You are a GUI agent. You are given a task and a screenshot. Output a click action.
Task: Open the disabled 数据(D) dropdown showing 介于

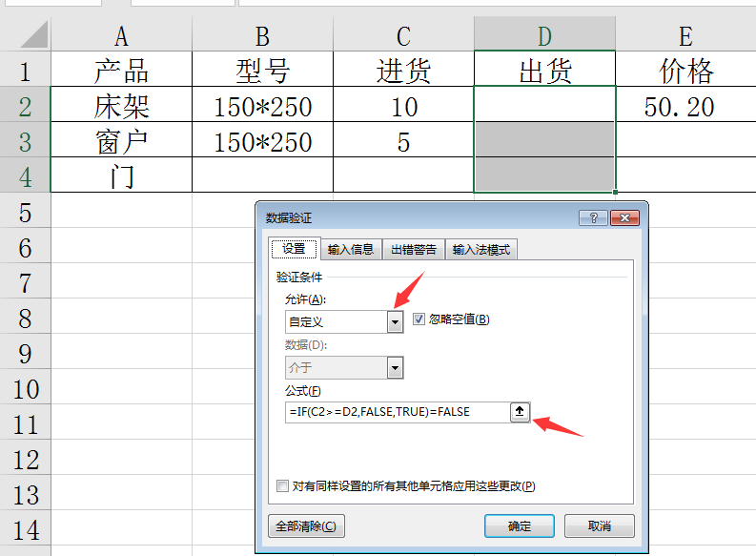(x=395, y=368)
